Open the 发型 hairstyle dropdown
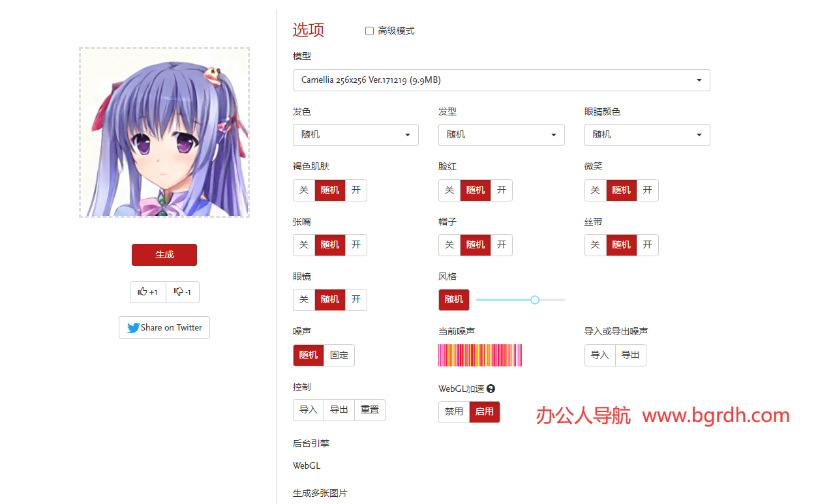This screenshot has width=818, height=504. [501, 135]
